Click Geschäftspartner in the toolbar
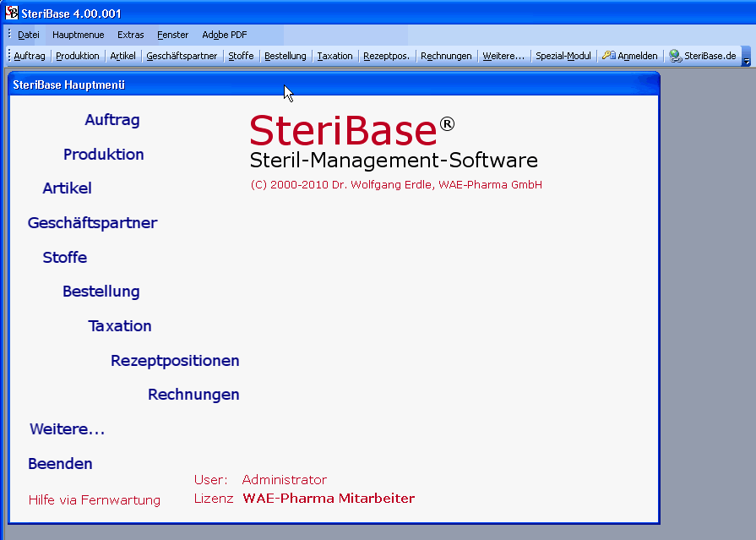Screen dimensions: 756x540 182,56
